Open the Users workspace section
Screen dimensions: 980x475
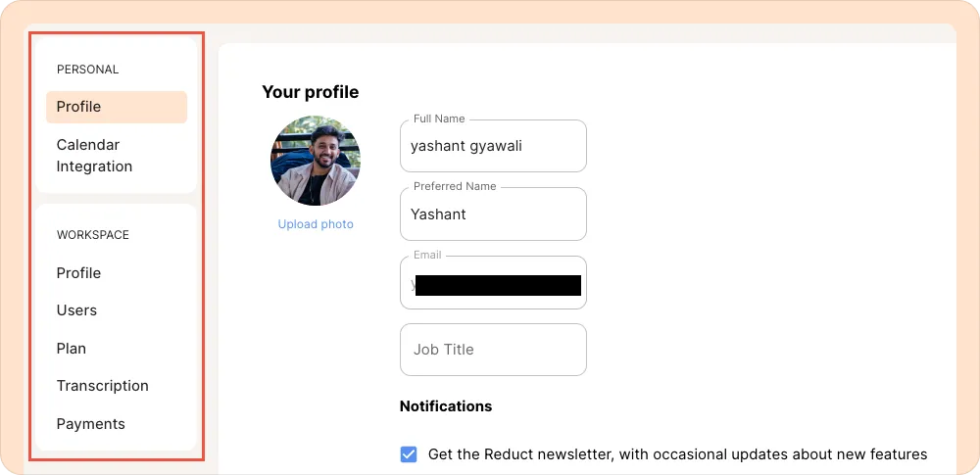[x=76, y=310]
